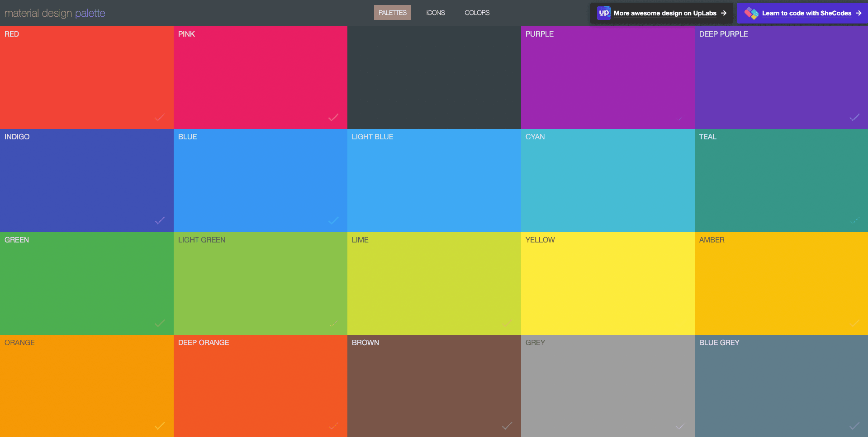The image size is (868, 437).
Task: Choose the Cyan color swatch
Action: tap(608, 180)
